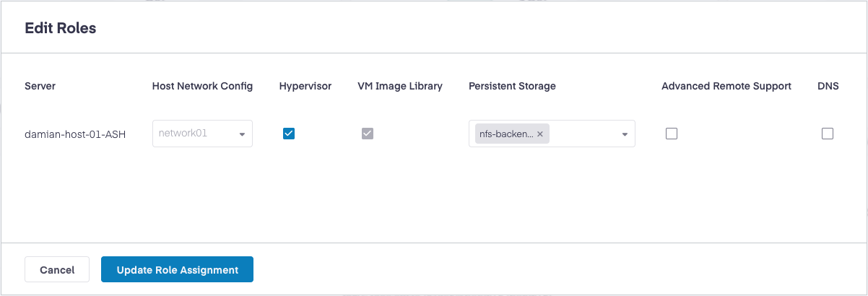Image resolution: width=868 pixels, height=296 pixels.
Task: Select the nfs-backend chip label
Action: (506, 134)
